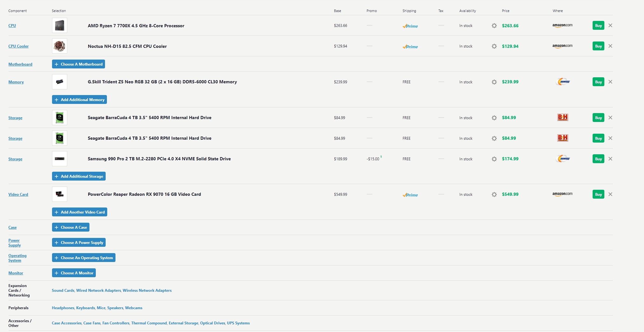Browse Thermal Compound accessories link
This screenshot has width=644, height=332.
[x=149, y=323]
